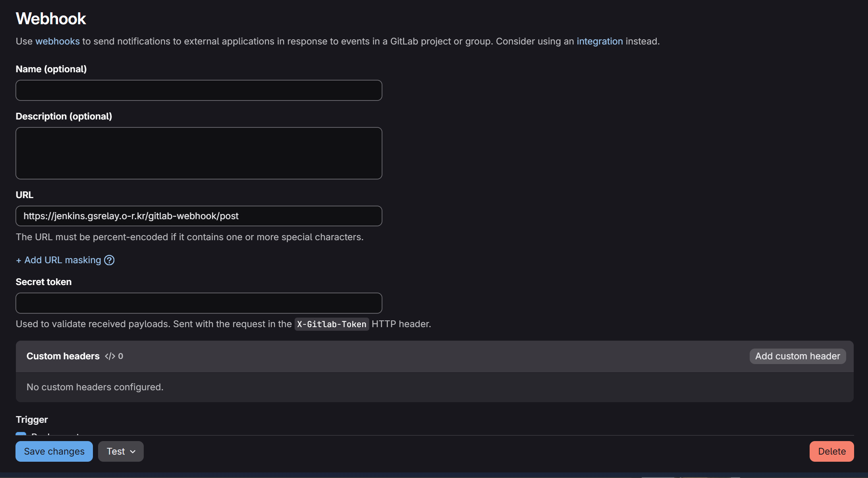Open the Test dropdown menu
The height and width of the screenshot is (478, 868).
tap(121, 451)
